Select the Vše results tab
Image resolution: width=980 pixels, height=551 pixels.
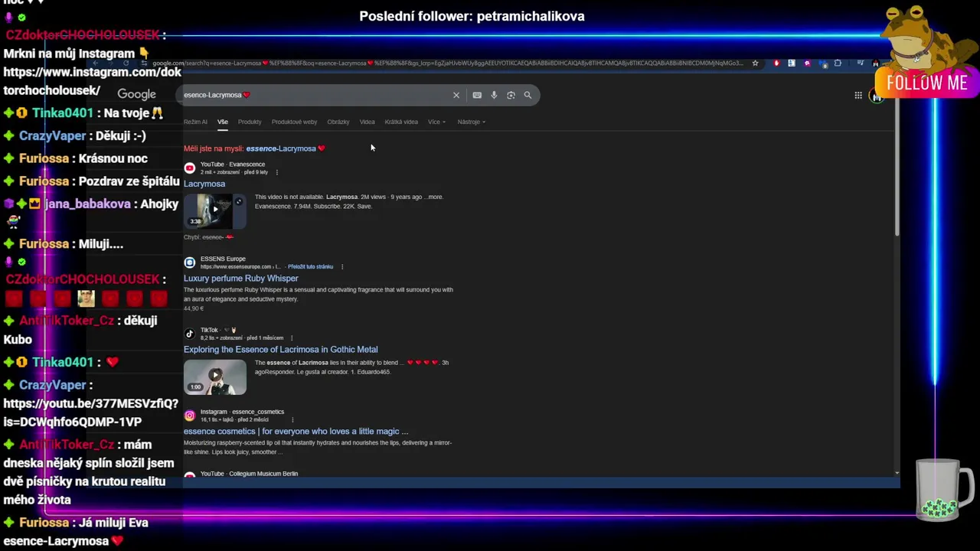point(222,122)
